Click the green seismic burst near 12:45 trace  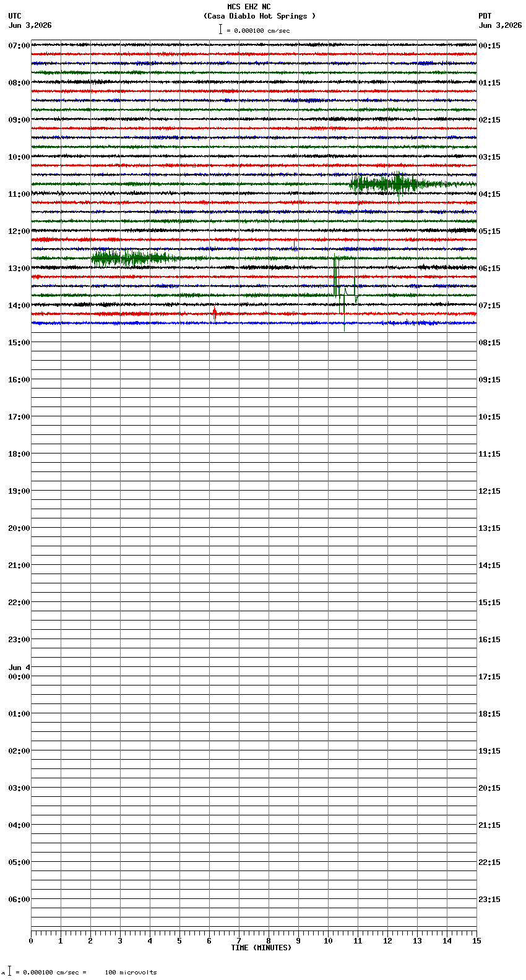[133, 258]
